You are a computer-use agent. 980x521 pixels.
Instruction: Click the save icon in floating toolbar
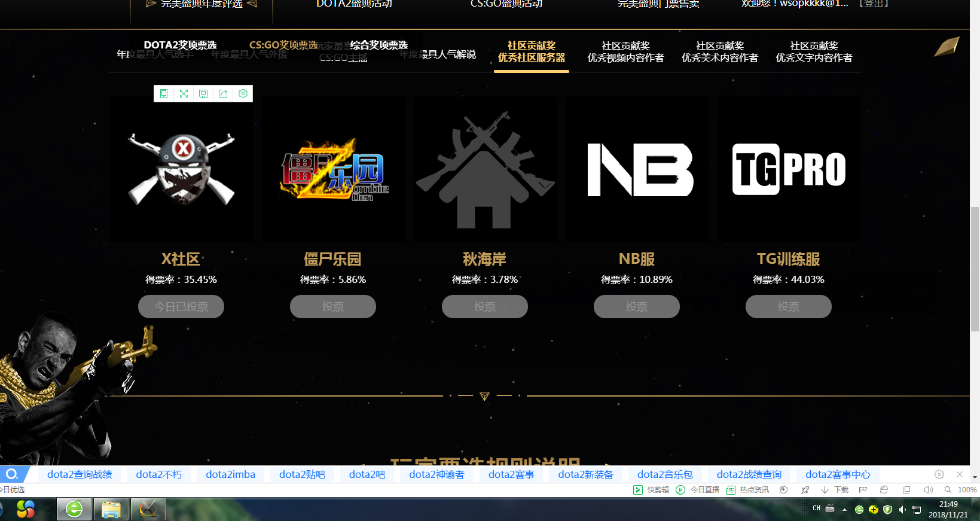click(203, 94)
